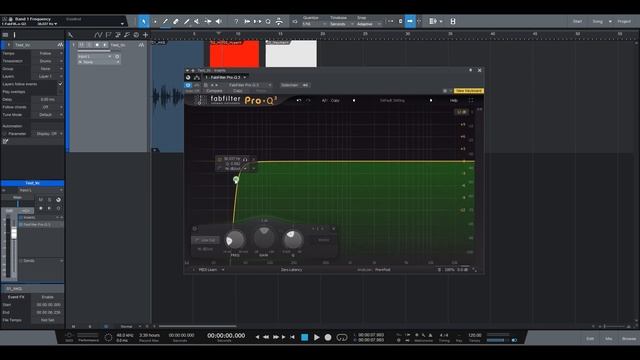Click the Pro-Q 3 undo arrow
This screenshot has height=360, width=640.
click(x=299, y=100)
